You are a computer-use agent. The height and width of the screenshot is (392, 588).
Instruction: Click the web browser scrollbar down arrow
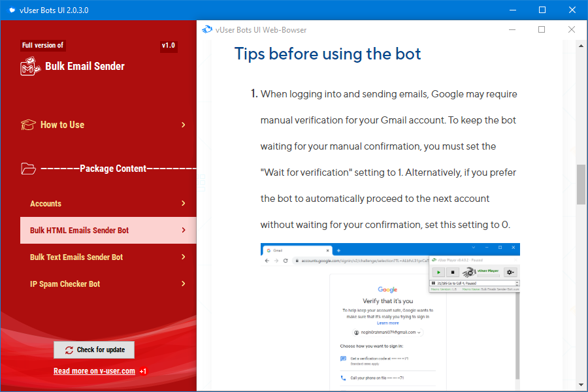point(581,385)
